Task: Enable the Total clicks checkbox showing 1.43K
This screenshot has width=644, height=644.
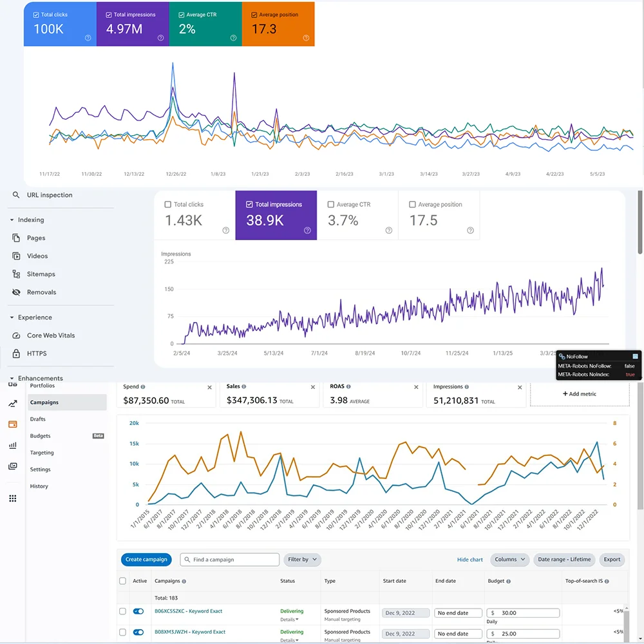Action: 168,205
